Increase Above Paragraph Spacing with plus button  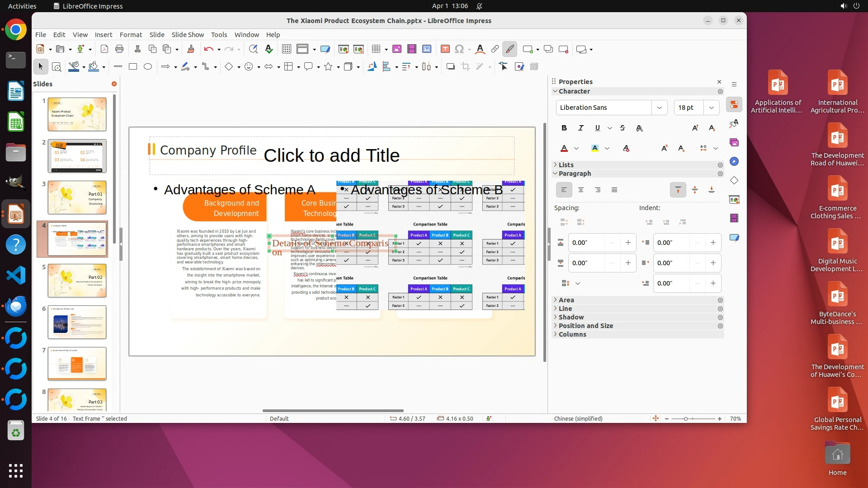pyautogui.click(x=628, y=243)
